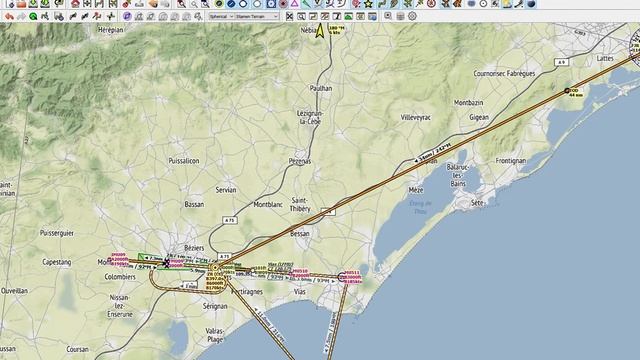
Task: Click the Capestang town label
Action: point(57,262)
